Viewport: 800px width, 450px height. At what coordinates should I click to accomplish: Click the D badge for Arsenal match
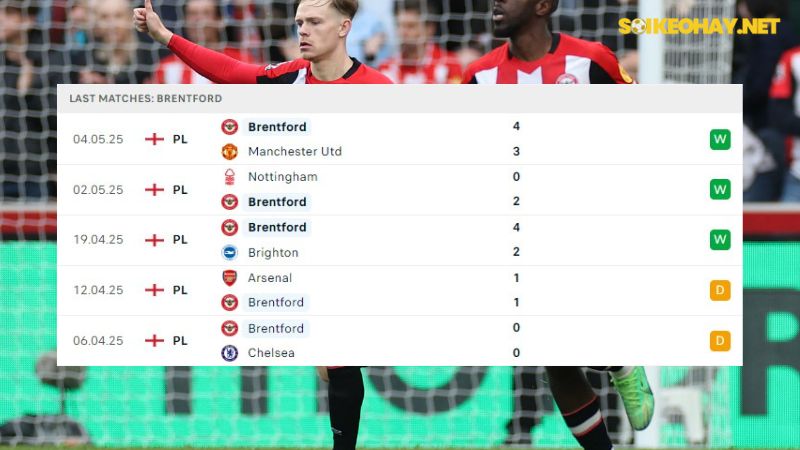tap(720, 290)
